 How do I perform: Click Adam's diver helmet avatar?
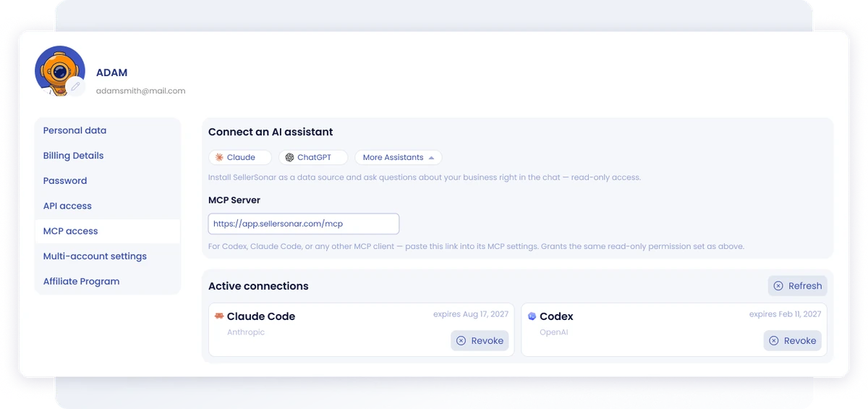59,70
